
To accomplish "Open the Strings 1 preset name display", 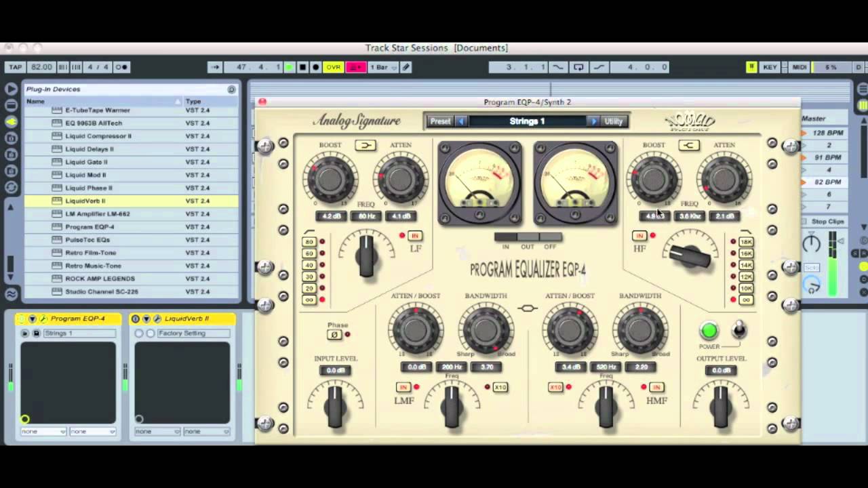I will pos(527,121).
